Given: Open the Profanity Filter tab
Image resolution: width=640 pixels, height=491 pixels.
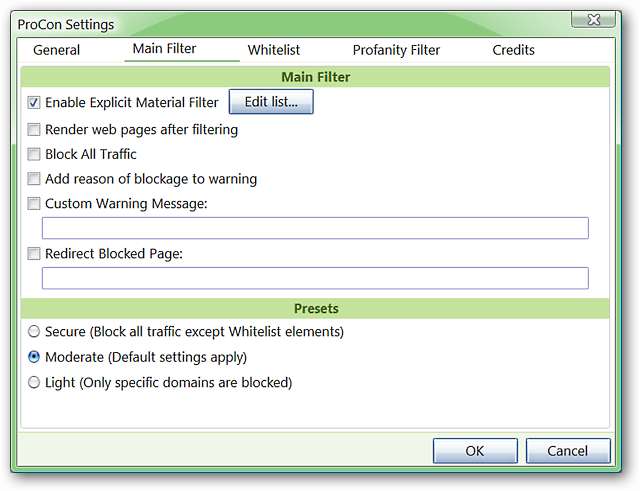Looking at the screenshot, I should [396, 50].
